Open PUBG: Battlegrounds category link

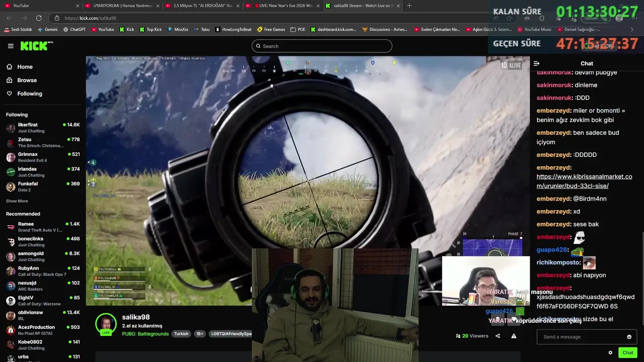tap(145, 334)
